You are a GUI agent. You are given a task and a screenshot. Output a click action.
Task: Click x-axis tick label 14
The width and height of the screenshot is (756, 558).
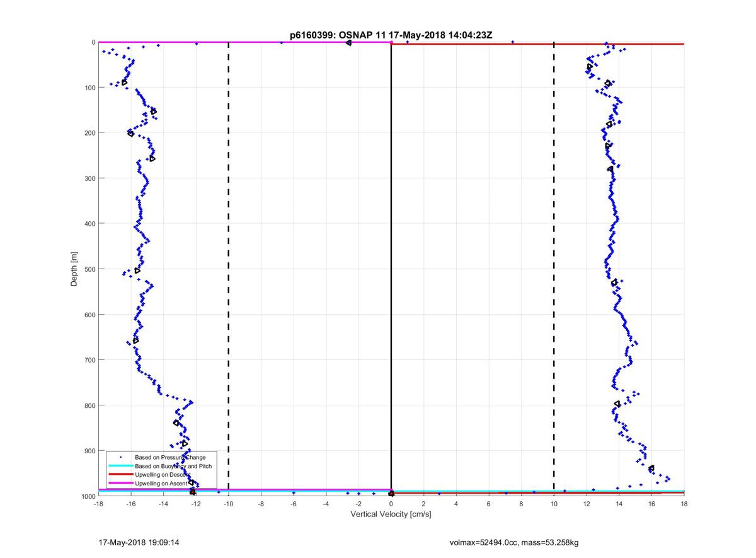[619, 504]
